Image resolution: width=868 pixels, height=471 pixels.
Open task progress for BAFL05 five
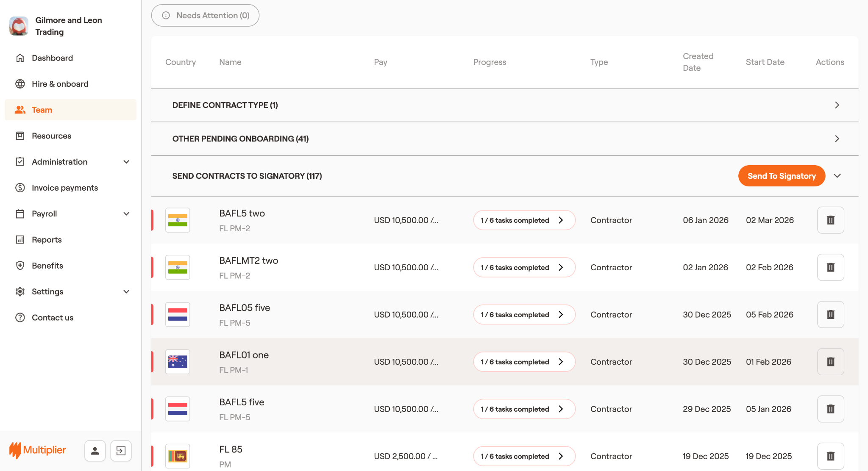pos(524,315)
